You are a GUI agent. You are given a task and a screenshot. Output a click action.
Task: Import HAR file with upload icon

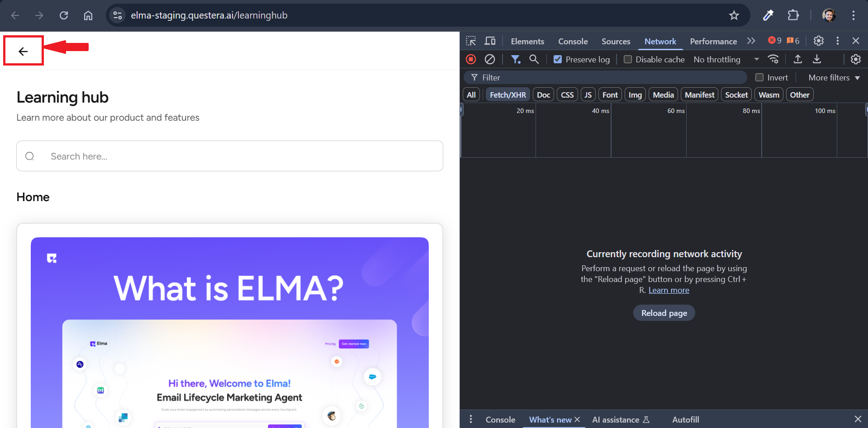click(798, 59)
